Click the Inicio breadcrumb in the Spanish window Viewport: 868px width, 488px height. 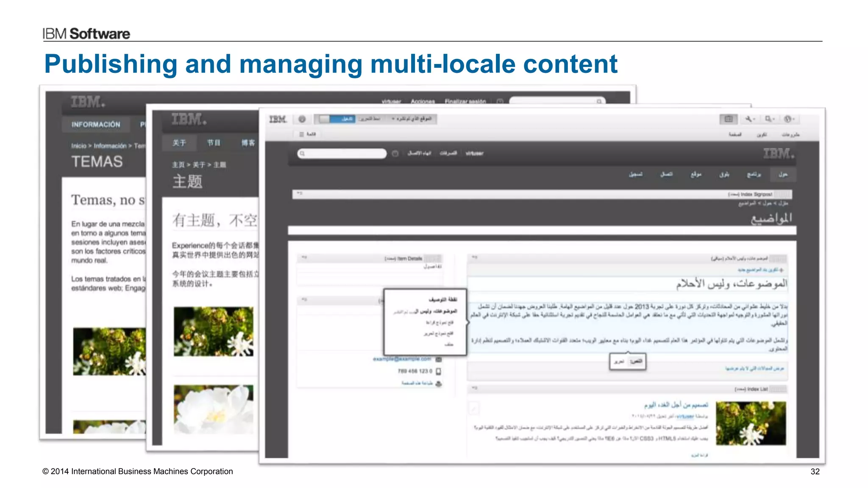pos(78,146)
